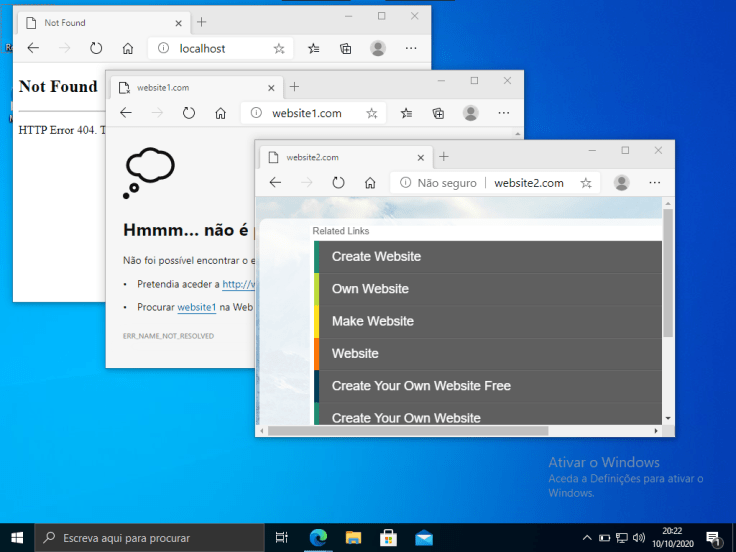Open a new tab in website2.com window

point(444,157)
